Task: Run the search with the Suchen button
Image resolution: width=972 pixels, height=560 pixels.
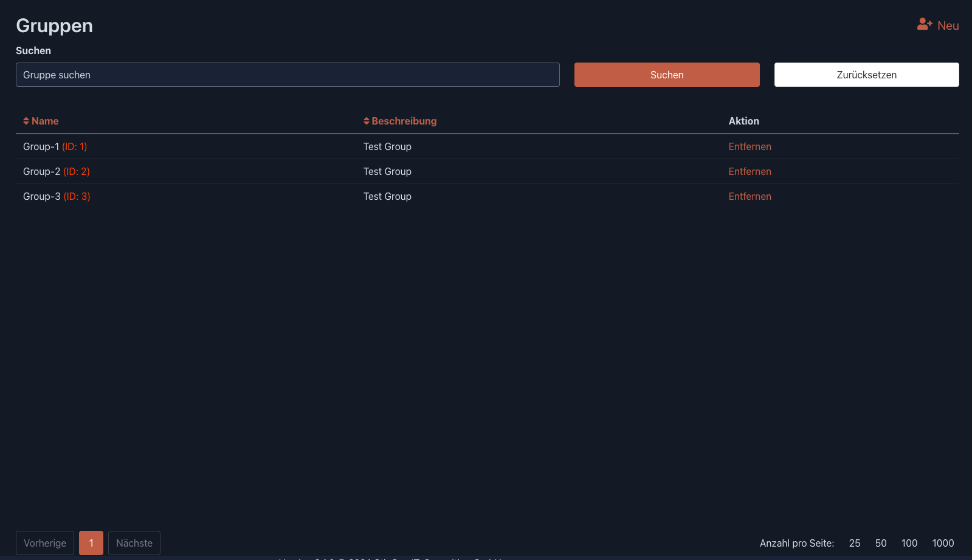Action: pyautogui.click(x=667, y=75)
